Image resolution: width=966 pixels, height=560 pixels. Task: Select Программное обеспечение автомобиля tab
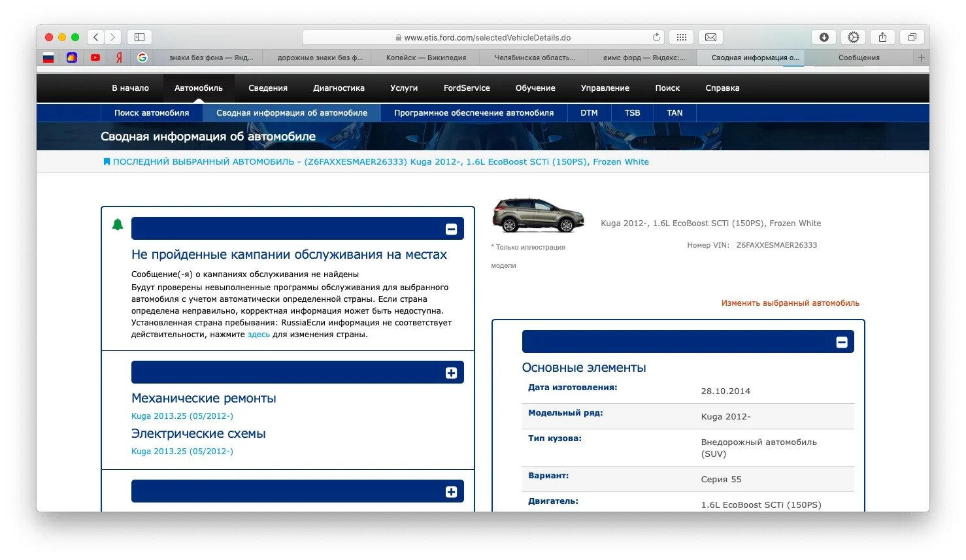pyautogui.click(x=474, y=113)
